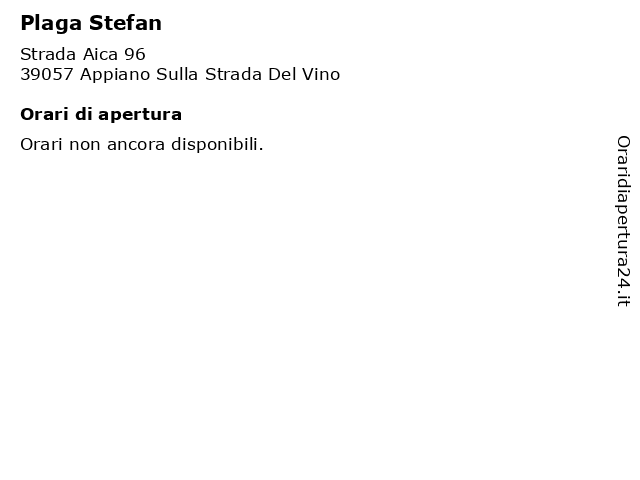Click the word Sulla in the address
This screenshot has height=480, width=640.
point(177,74)
